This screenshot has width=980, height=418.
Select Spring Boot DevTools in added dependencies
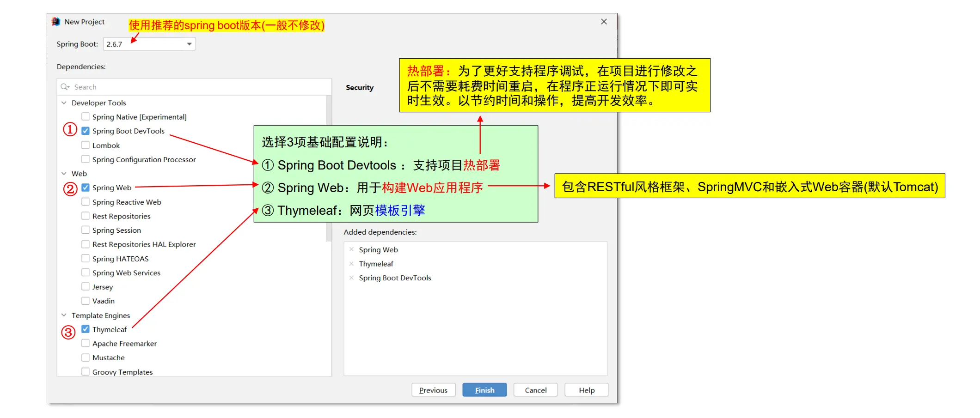[x=395, y=278]
